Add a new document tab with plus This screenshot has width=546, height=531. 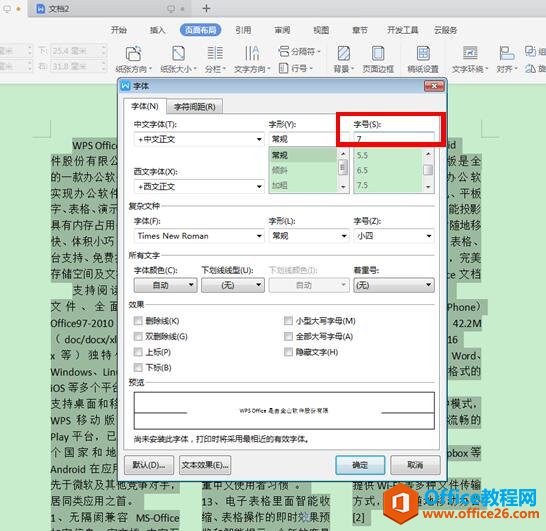(206, 8)
